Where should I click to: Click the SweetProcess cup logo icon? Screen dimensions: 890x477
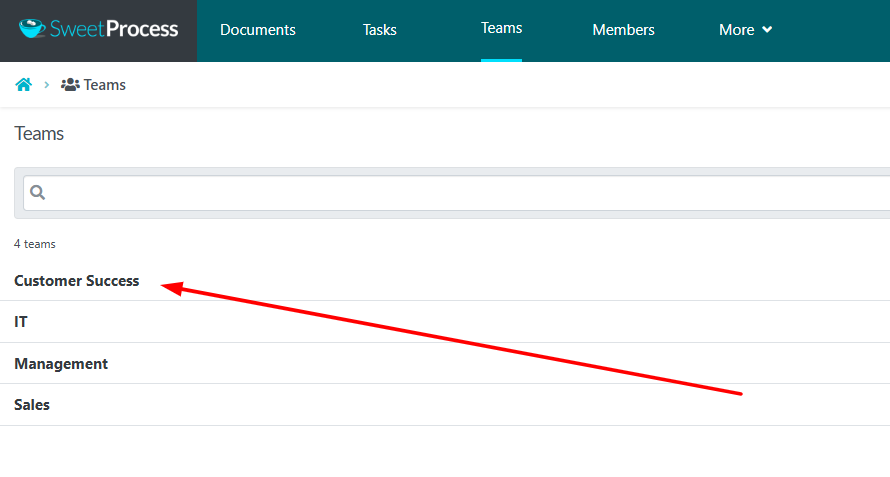click(x=32, y=29)
